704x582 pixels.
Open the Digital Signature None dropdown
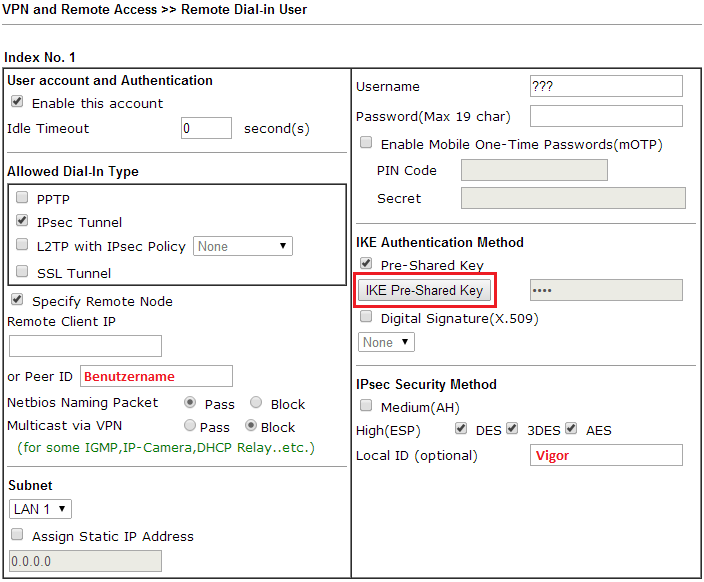386,342
